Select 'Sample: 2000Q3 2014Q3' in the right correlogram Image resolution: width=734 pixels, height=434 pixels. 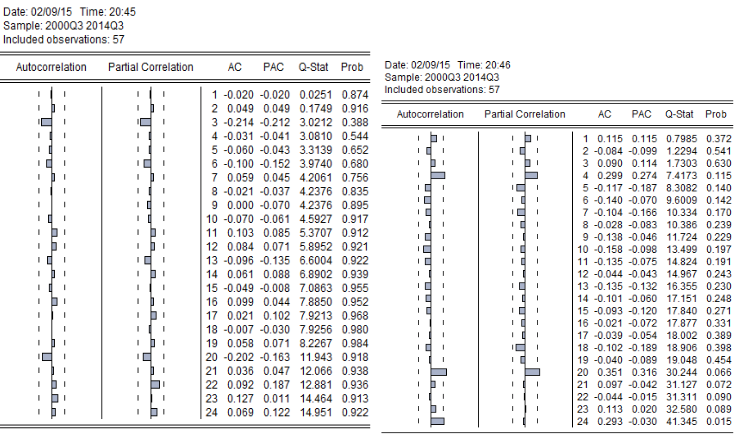[x=442, y=77]
